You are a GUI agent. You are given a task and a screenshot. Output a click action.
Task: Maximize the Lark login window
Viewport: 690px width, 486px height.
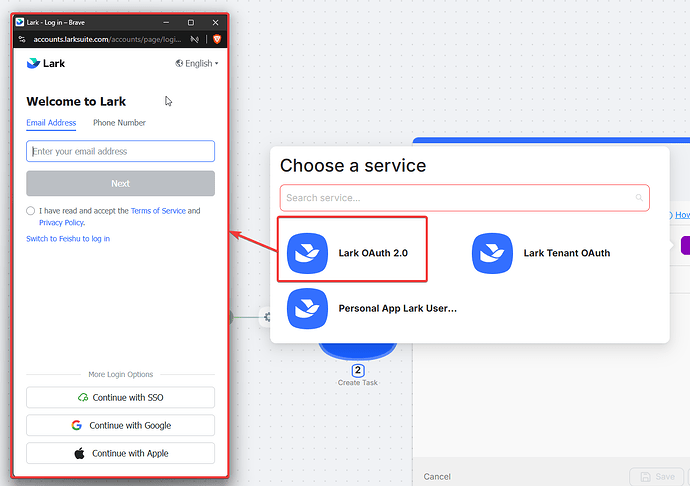click(191, 22)
